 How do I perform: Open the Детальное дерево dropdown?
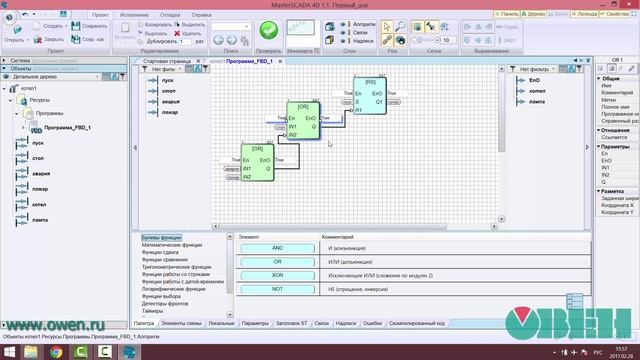coord(97,77)
